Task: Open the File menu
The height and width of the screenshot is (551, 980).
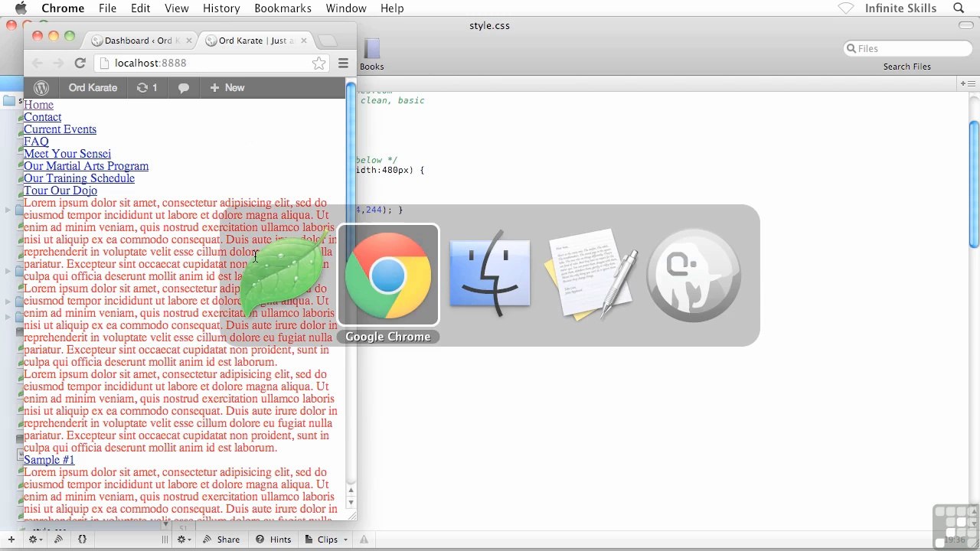Action: (x=107, y=8)
